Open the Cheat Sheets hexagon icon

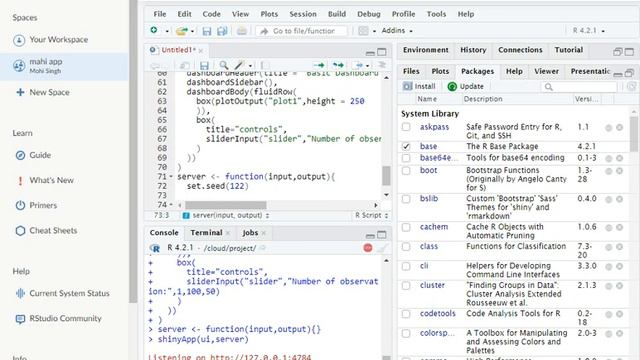[20, 231]
